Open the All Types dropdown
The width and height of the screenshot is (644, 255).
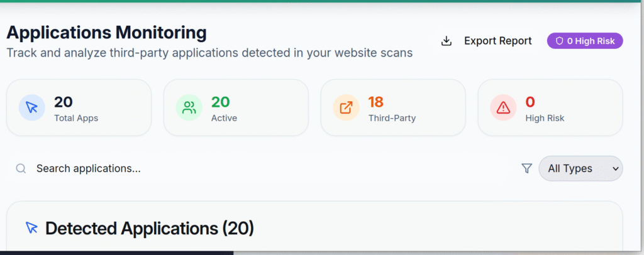pos(580,168)
